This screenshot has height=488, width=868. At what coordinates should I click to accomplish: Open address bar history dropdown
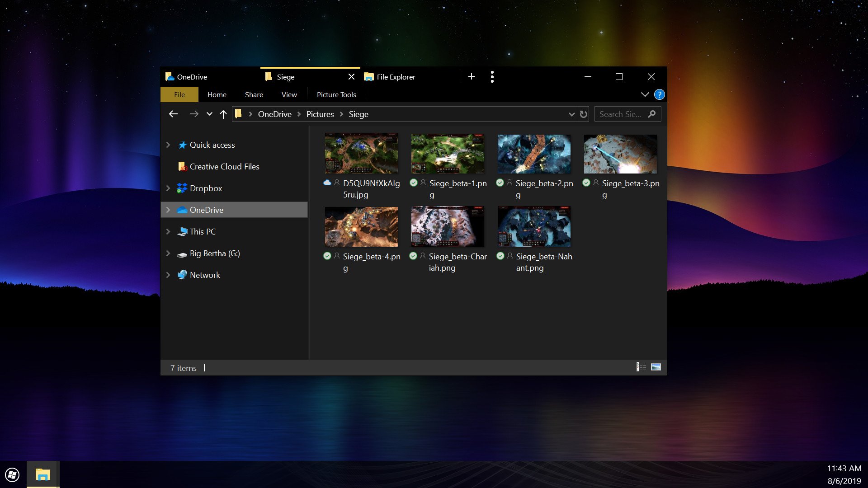point(571,114)
